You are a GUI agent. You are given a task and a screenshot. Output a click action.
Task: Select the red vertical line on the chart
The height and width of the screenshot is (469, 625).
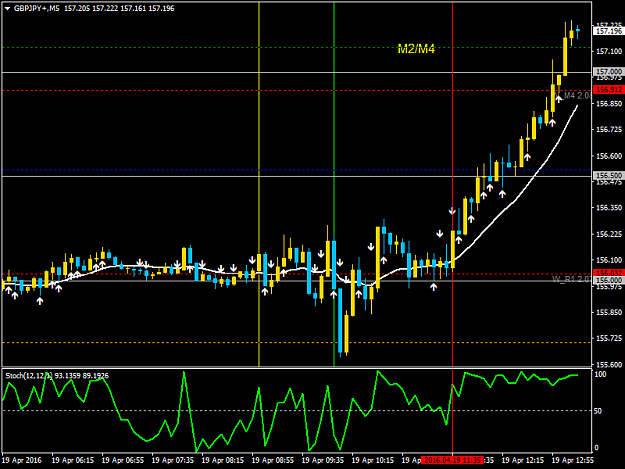tap(452, 183)
